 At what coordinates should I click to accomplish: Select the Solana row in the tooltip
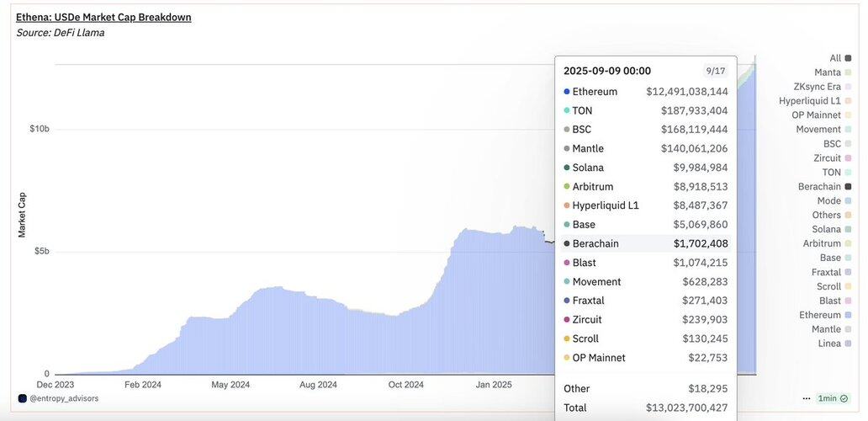(x=645, y=168)
